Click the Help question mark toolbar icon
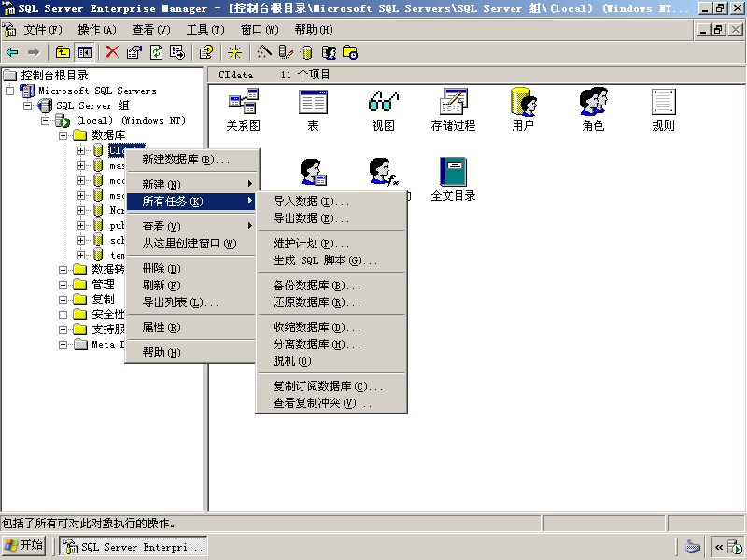This screenshot has width=747, height=560. click(205, 52)
